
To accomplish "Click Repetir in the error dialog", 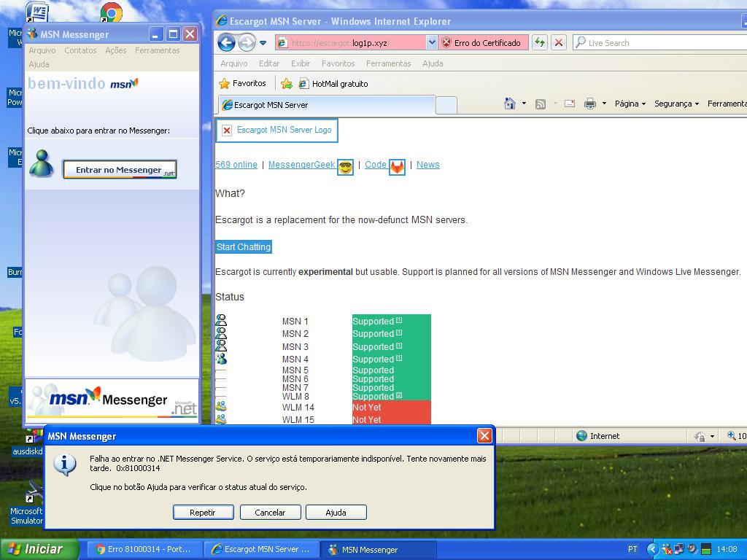I will 203,513.
